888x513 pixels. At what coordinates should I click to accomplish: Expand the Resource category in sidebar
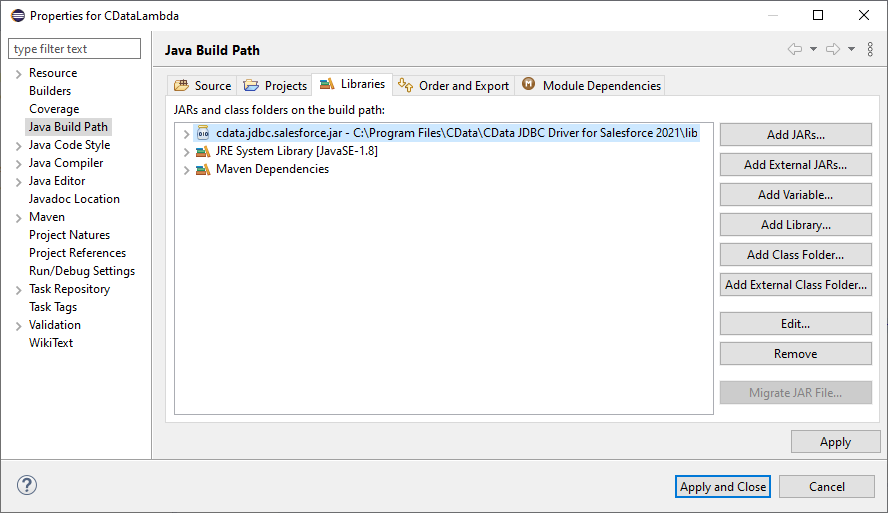pyautogui.click(x=18, y=74)
